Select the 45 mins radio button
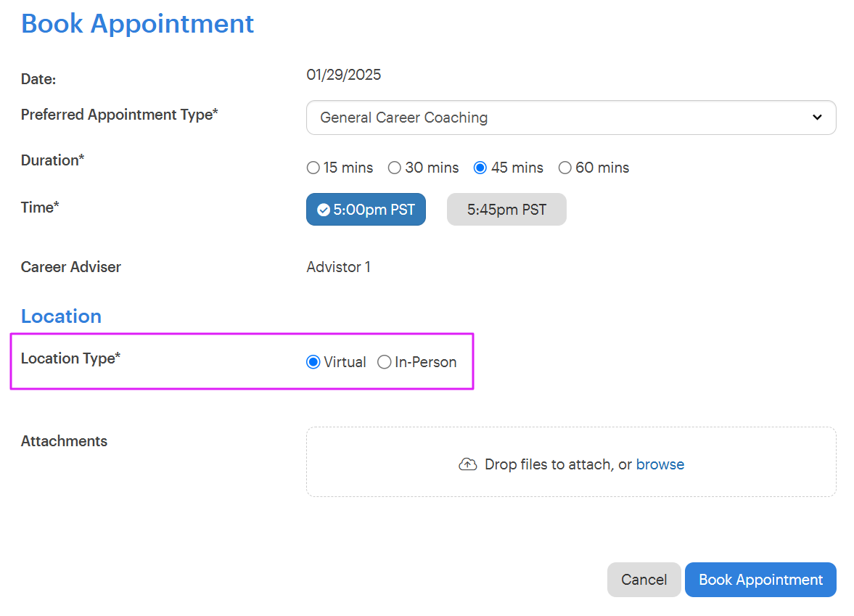 point(480,168)
